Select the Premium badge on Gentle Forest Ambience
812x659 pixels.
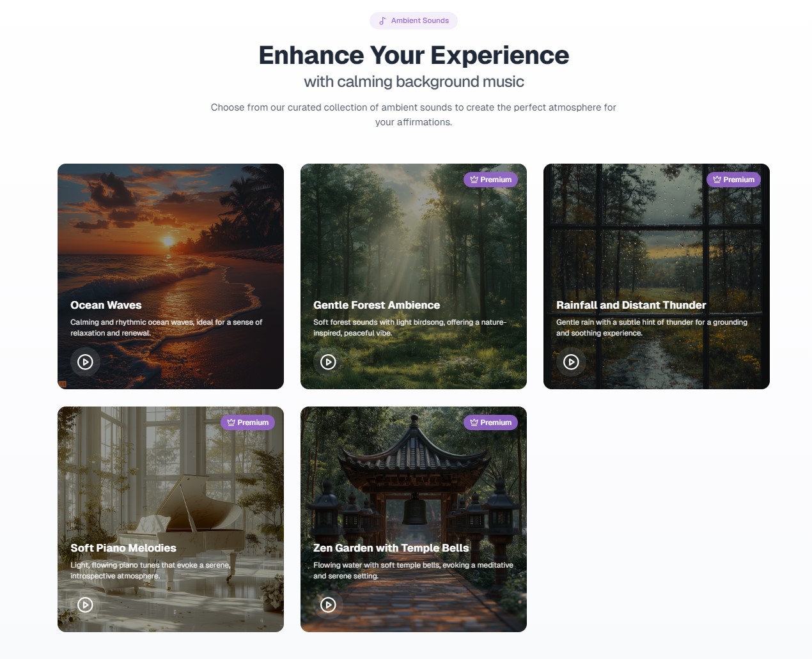491,180
